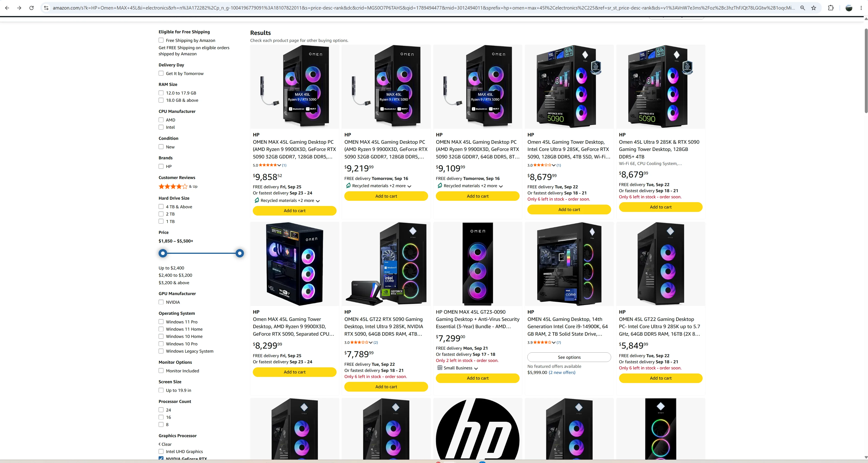Enable the Monitor Included option
Image resolution: width=868 pixels, height=463 pixels.
[x=161, y=371]
